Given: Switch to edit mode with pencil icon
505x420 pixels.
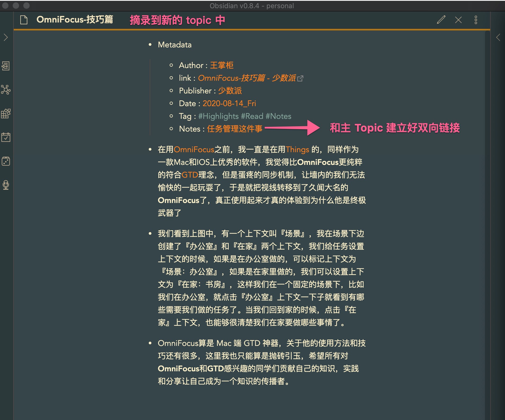Looking at the screenshot, I should point(441,20).
